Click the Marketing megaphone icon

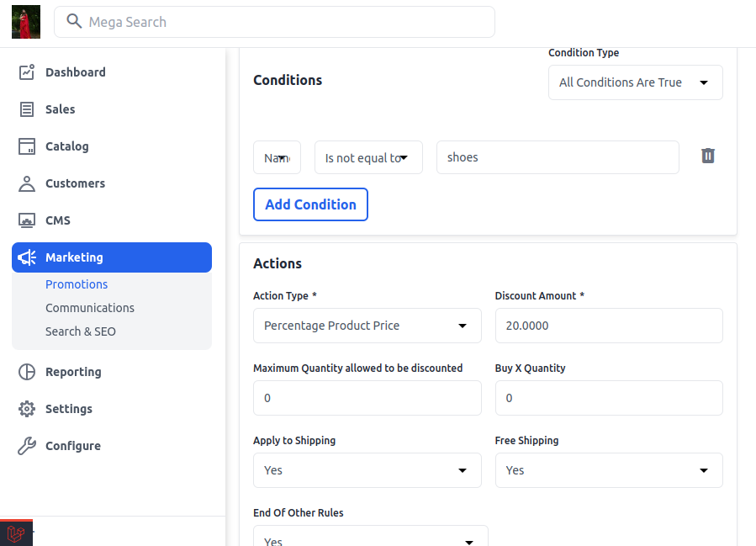click(27, 257)
